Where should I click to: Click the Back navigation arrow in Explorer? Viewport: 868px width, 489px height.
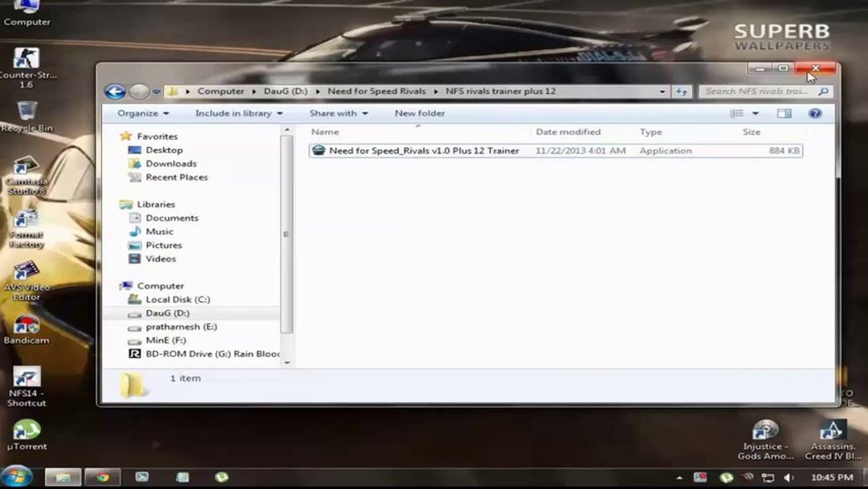click(x=115, y=91)
